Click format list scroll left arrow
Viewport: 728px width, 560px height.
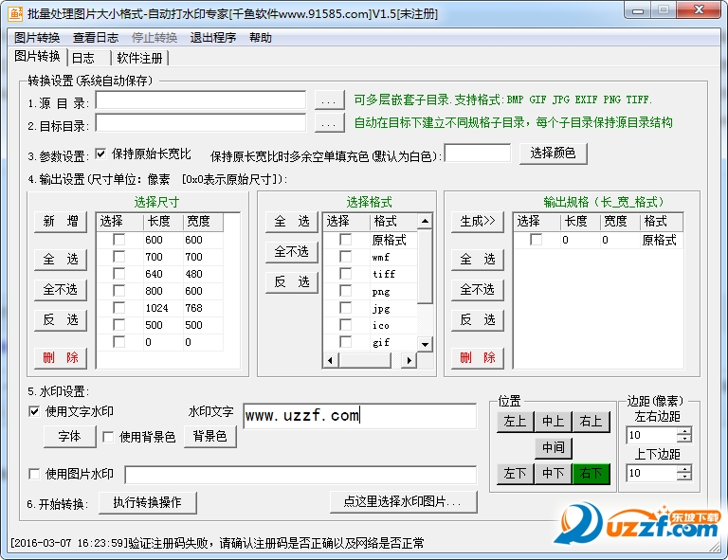(331, 360)
